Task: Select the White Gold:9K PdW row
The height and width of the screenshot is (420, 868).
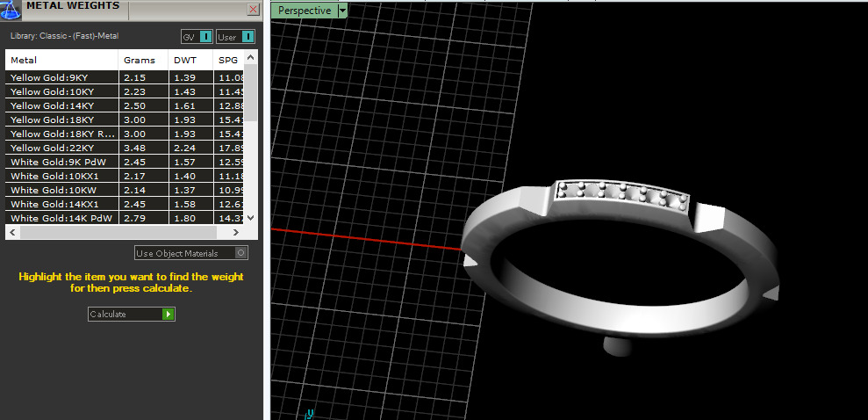Action: coord(125,162)
